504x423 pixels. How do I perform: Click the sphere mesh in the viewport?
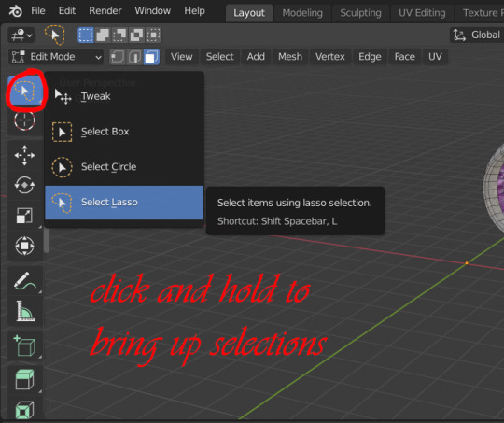pos(494,189)
